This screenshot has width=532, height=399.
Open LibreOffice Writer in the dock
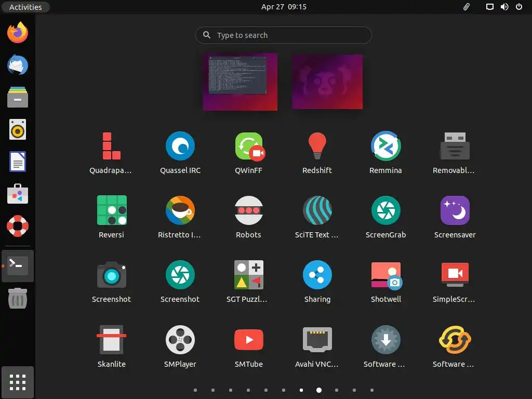tap(18, 162)
